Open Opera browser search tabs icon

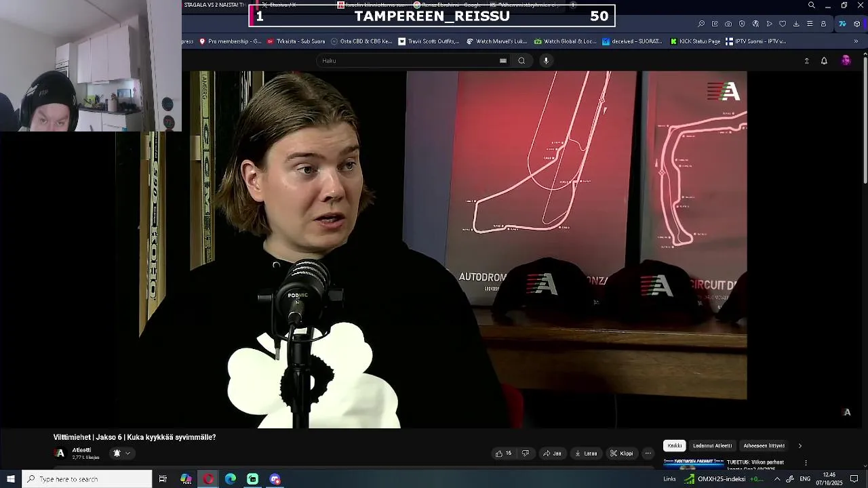812,5
